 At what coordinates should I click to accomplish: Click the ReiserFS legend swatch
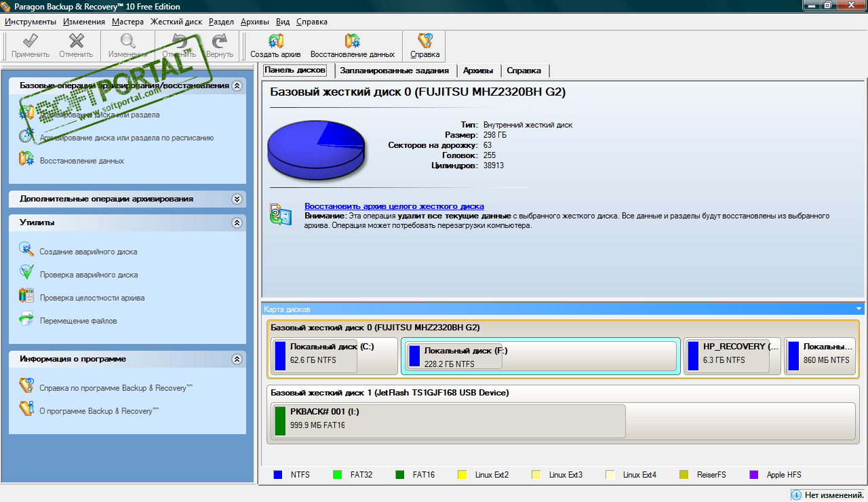pyautogui.click(x=684, y=475)
